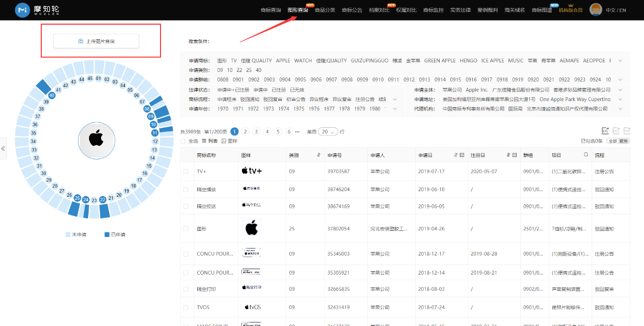The image size is (644, 326).
Task: Open the 37802054 row Apple logo thumbnail
Action: point(251,228)
